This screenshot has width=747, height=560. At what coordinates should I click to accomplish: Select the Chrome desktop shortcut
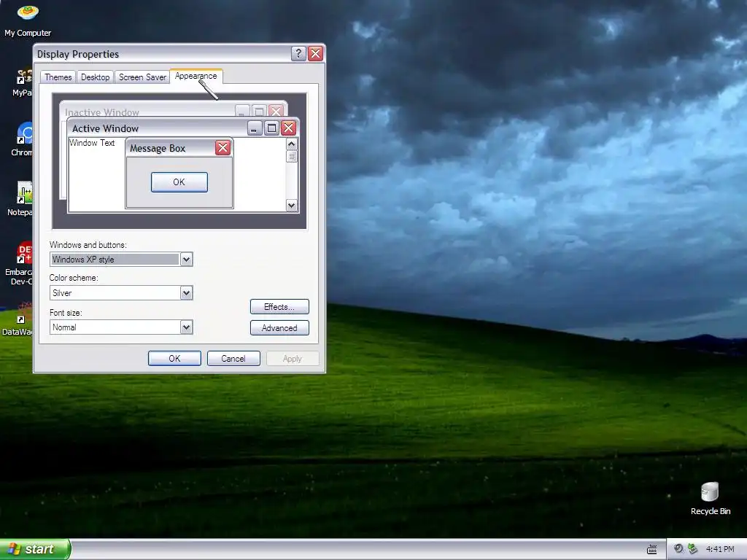pos(23,139)
